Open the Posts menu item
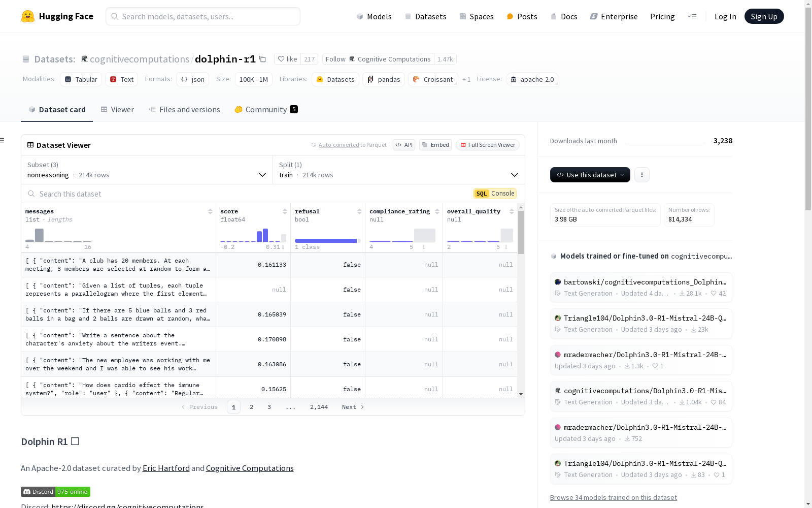This screenshot has width=812, height=508. [522, 16]
